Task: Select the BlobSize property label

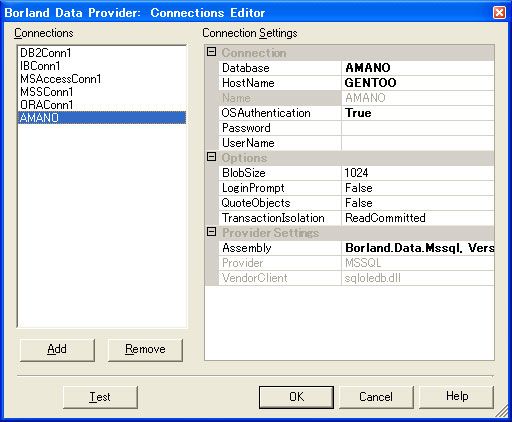Action: [280, 173]
